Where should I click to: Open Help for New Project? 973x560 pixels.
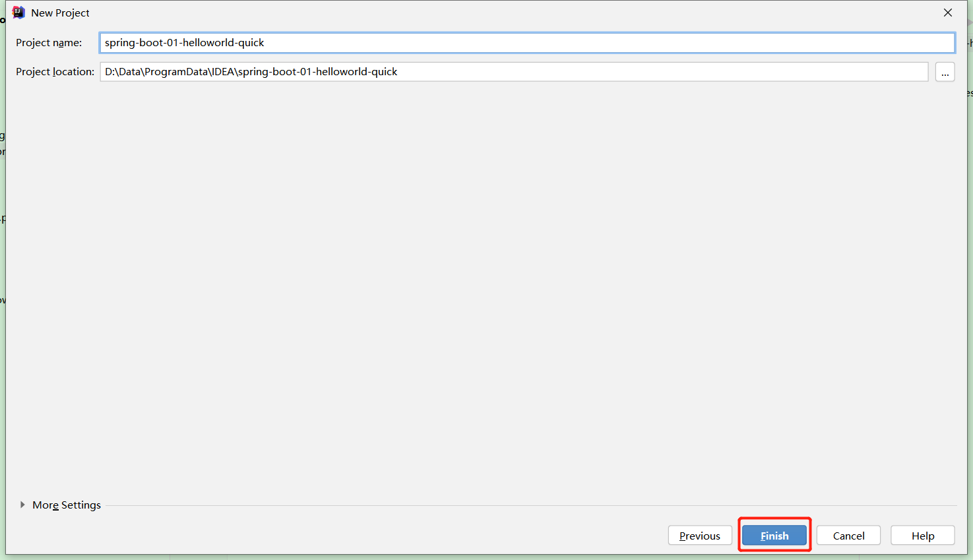point(923,536)
